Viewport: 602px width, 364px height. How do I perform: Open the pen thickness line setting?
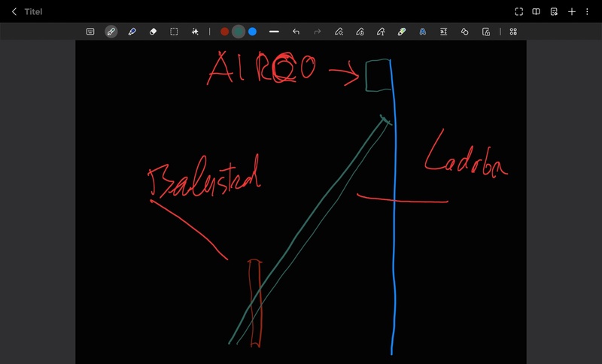coord(274,32)
